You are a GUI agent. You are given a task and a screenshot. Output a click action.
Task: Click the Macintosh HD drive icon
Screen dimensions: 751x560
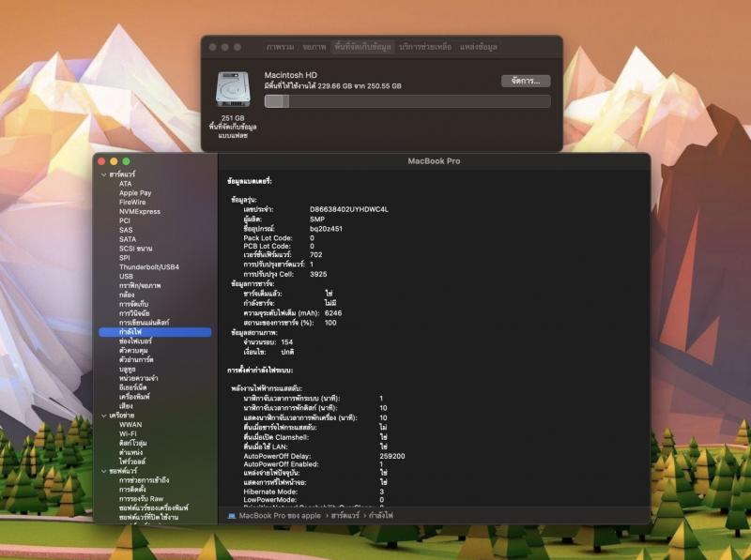233,89
